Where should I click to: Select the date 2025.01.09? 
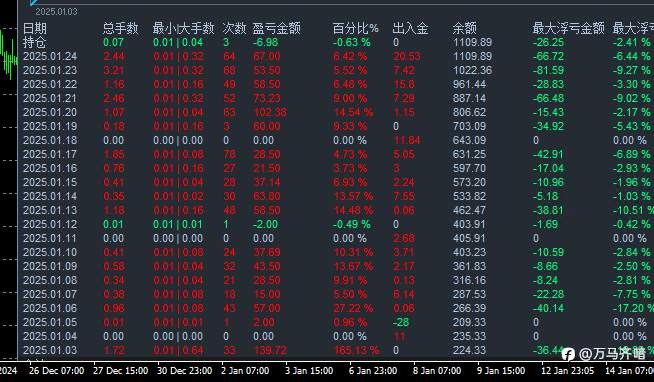(50, 266)
